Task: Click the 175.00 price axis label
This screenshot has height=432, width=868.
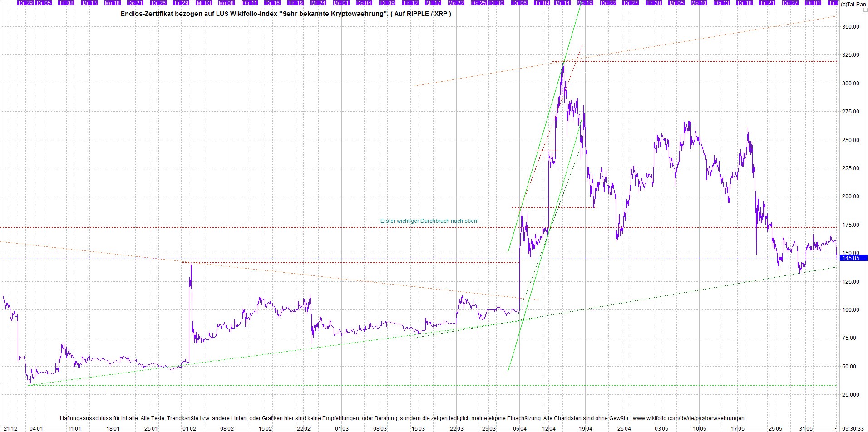Action: 850,225
